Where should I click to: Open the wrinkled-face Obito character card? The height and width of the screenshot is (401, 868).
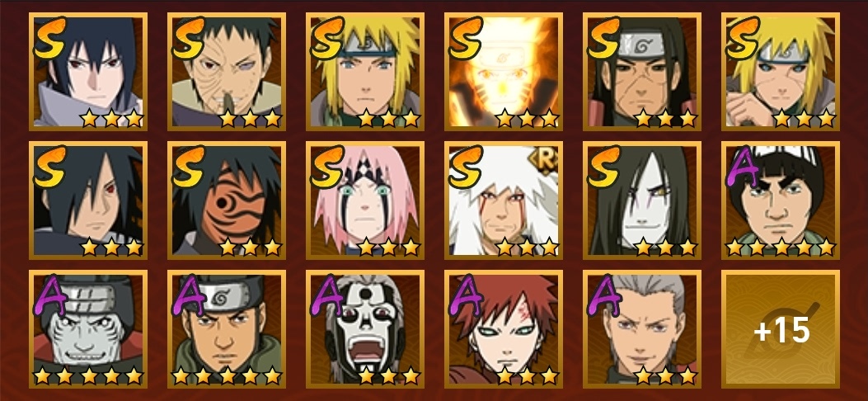click(227, 72)
